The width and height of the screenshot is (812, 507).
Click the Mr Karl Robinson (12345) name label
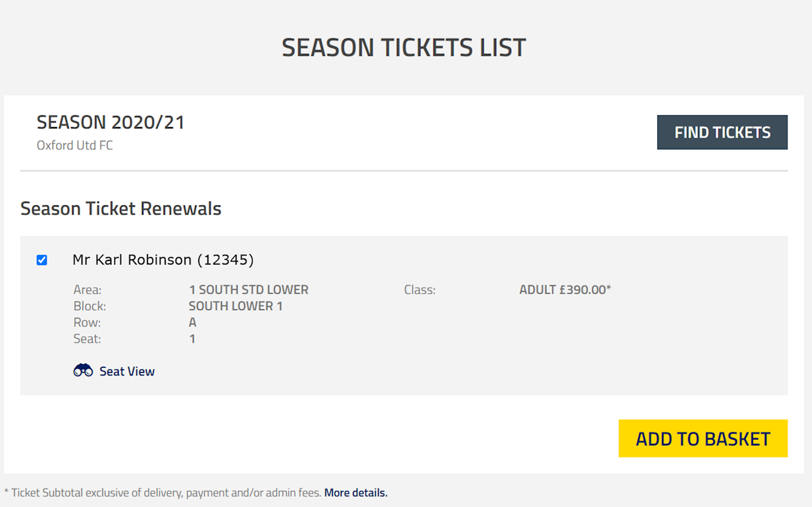[163, 260]
